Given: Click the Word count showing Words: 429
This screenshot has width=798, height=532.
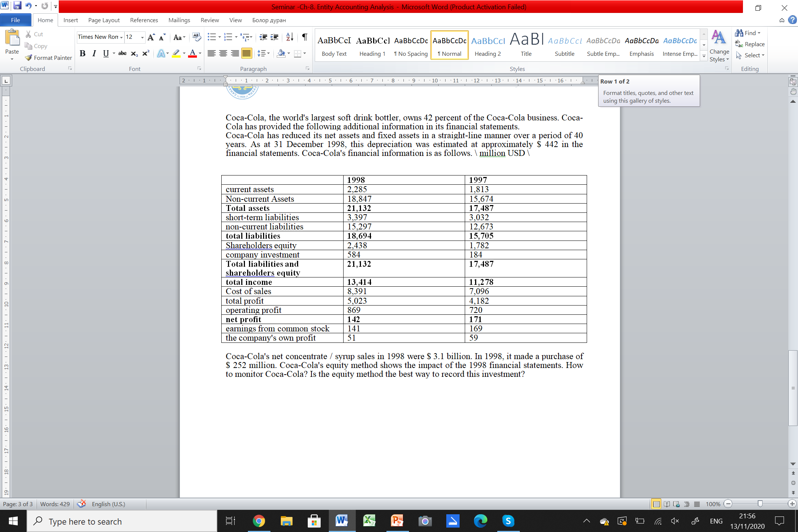Looking at the screenshot, I should point(54,504).
